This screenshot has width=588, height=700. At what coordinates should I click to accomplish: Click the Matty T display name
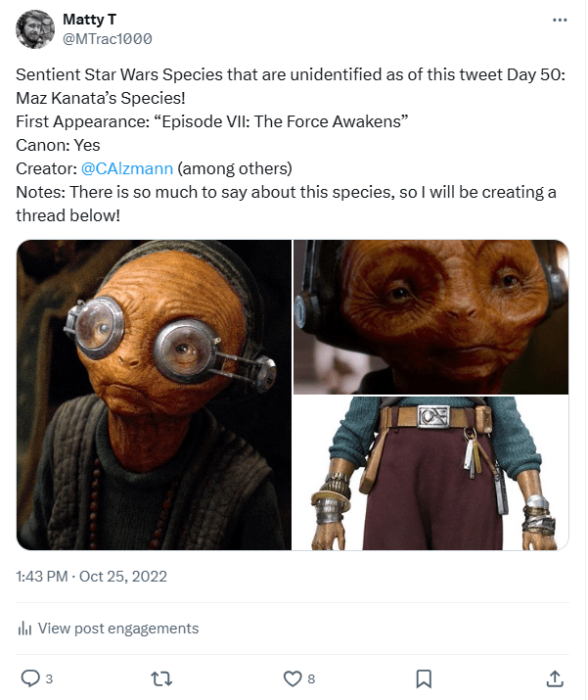point(90,20)
